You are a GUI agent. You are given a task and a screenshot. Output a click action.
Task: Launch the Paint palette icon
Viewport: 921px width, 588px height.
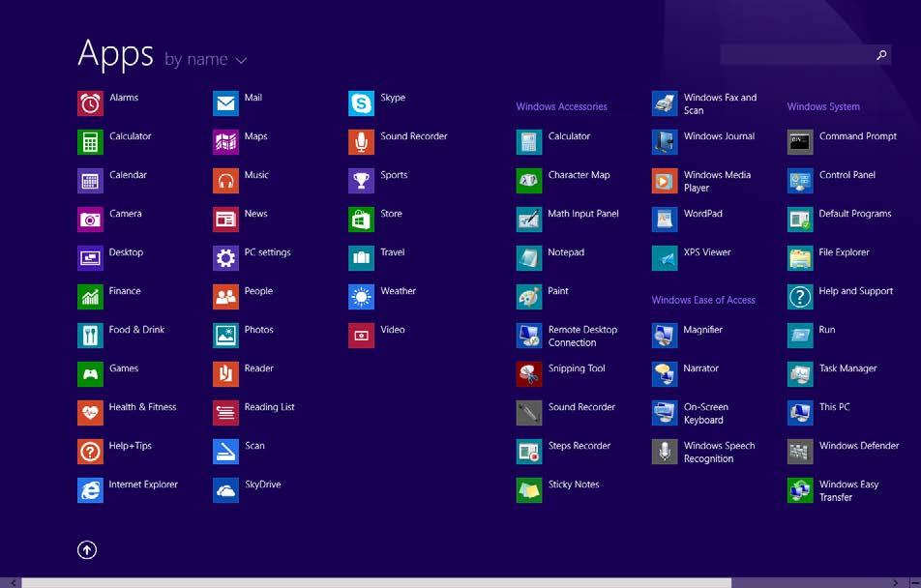pos(529,297)
